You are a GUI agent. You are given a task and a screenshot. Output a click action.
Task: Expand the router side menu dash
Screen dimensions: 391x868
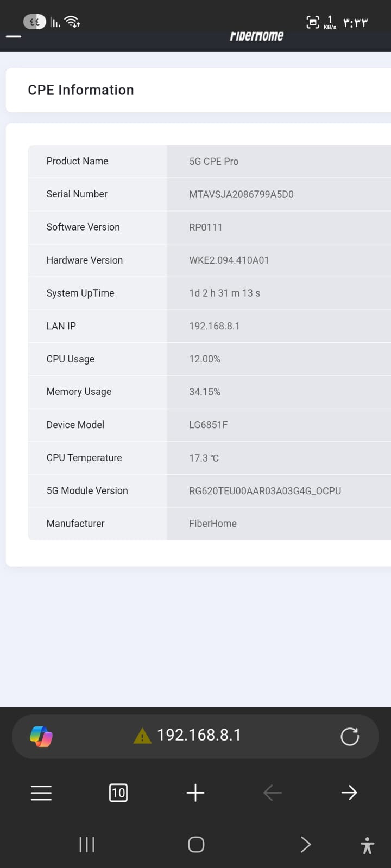click(x=14, y=37)
